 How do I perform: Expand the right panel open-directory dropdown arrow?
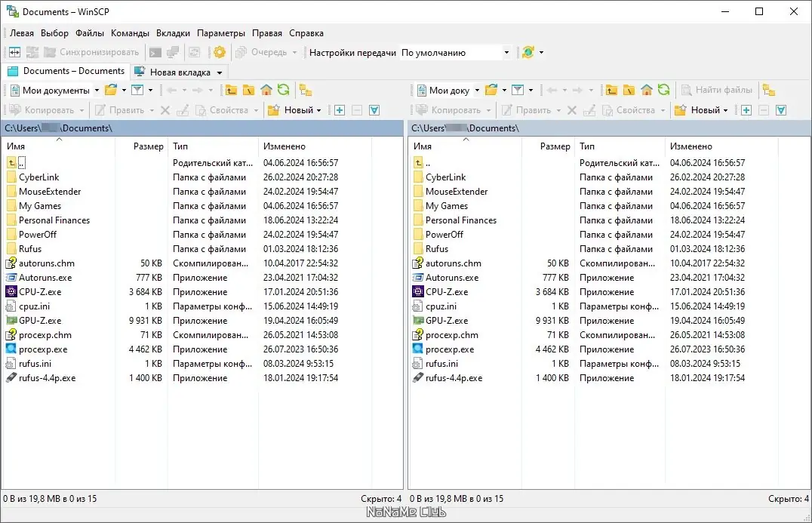tap(504, 90)
